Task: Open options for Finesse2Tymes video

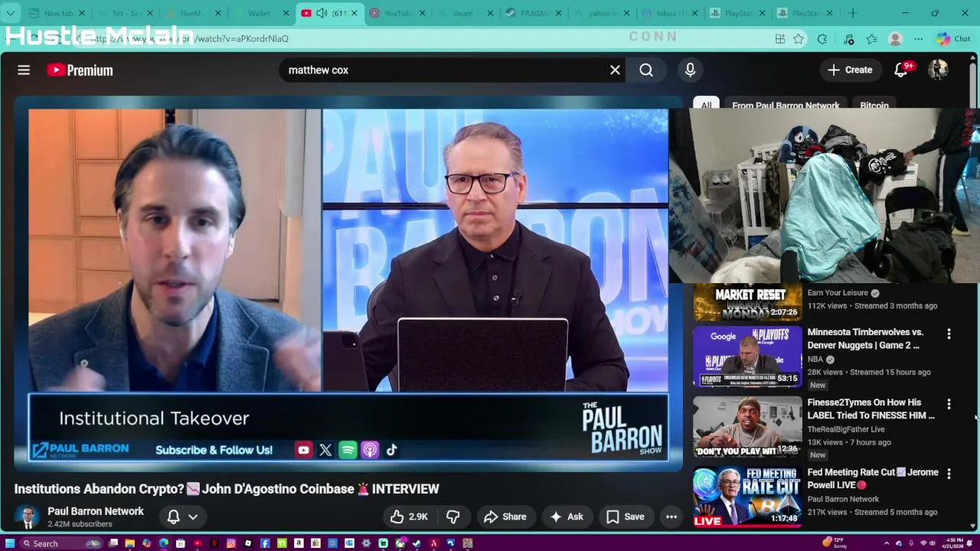Action: (949, 404)
